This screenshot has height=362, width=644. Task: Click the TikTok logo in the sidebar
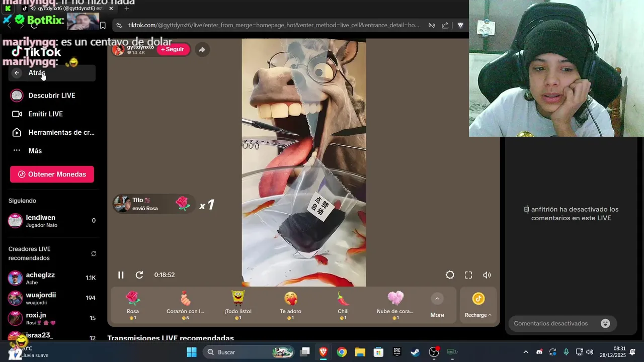click(36, 52)
